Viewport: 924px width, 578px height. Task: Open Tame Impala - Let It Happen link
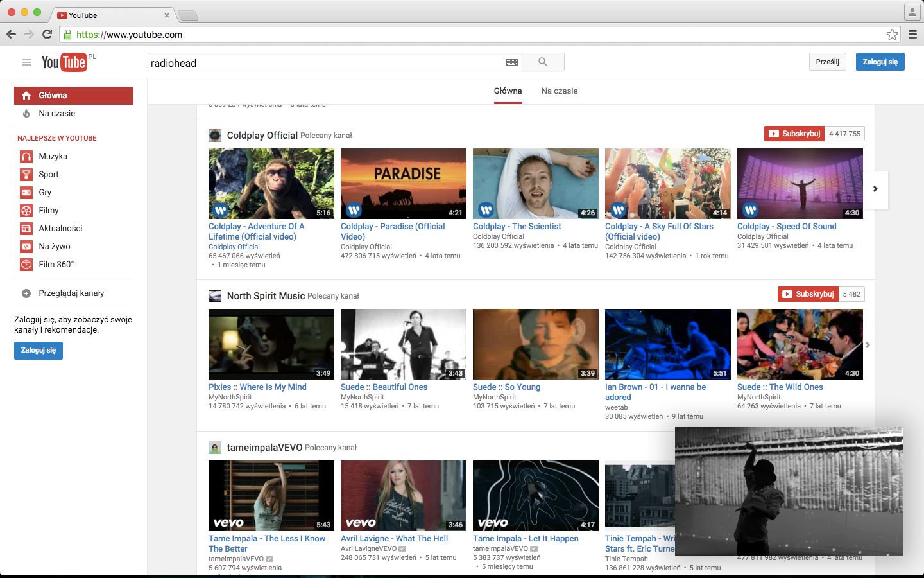[x=526, y=538]
